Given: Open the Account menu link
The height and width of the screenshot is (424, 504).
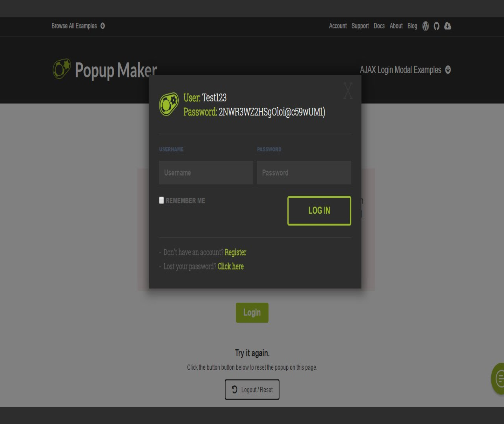Looking at the screenshot, I should click(338, 26).
